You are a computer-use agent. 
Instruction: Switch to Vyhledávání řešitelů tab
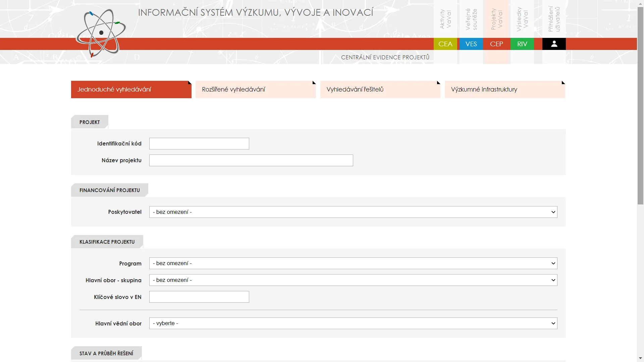(380, 89)
